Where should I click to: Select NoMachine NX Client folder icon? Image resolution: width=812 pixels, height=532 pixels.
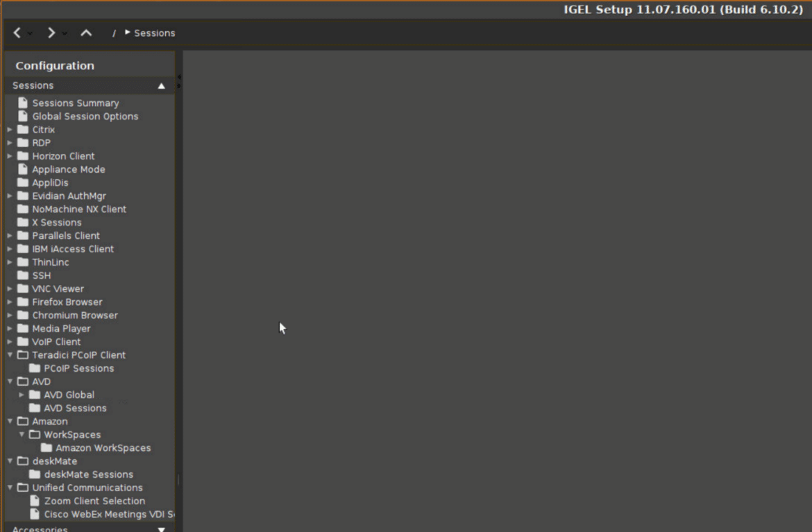(x=23, y=209)
